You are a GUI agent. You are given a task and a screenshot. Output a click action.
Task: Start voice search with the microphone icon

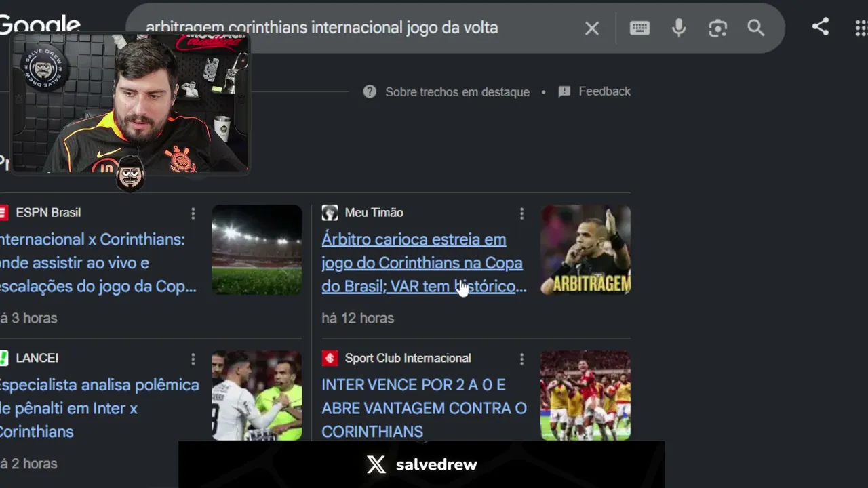click(679, 28)
